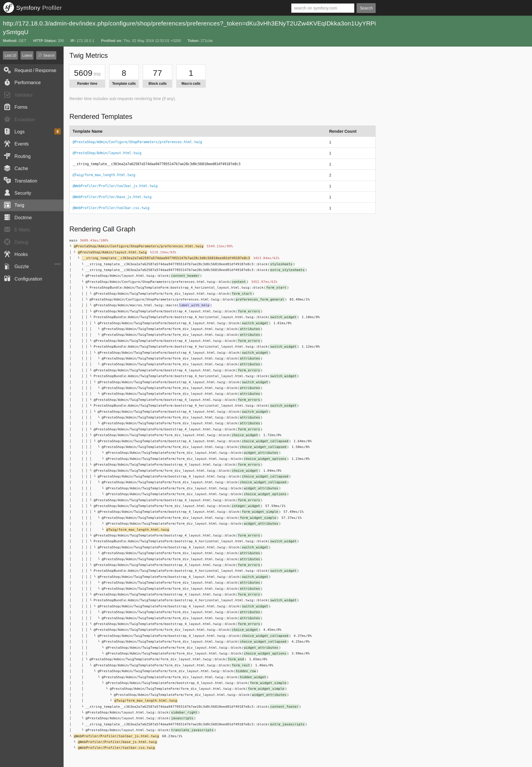The height and width of the screenshot is (767, 532).
Task: Select toolbar_js.html.twig 60.23ms call graph node
Action: tap(116, 736)
